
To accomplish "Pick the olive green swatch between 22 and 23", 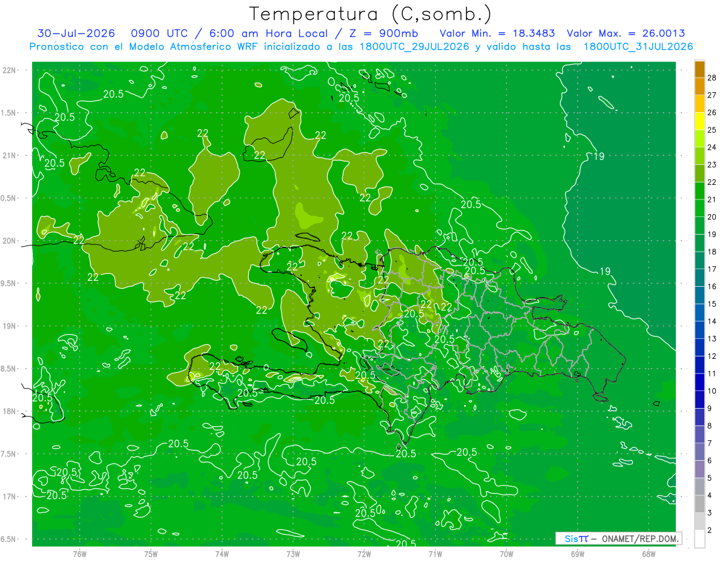I will click(x=699, y=173).
